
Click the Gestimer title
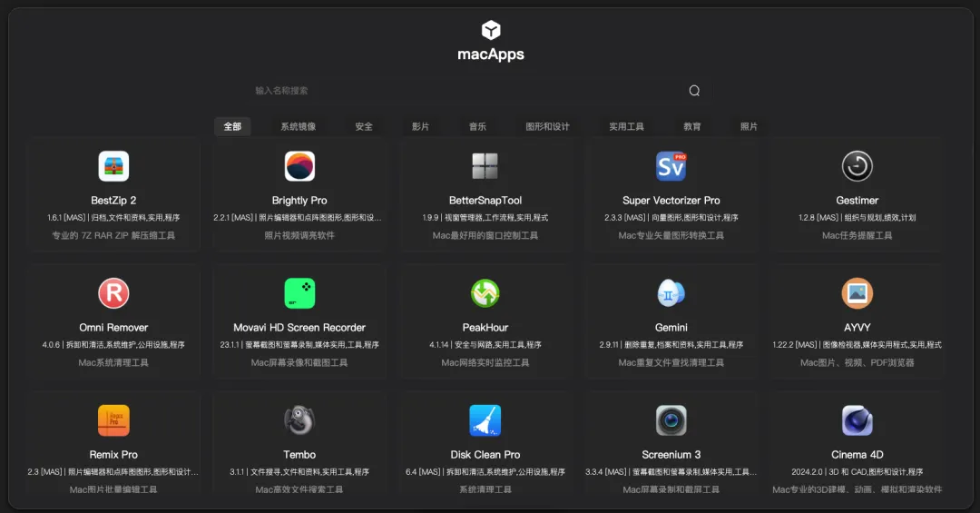(x=857, y=200)
